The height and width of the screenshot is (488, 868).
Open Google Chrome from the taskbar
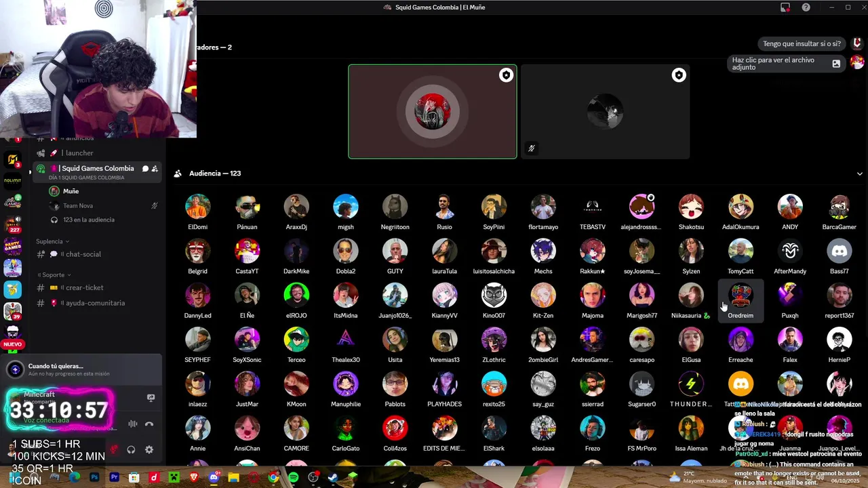pos(273,477)
